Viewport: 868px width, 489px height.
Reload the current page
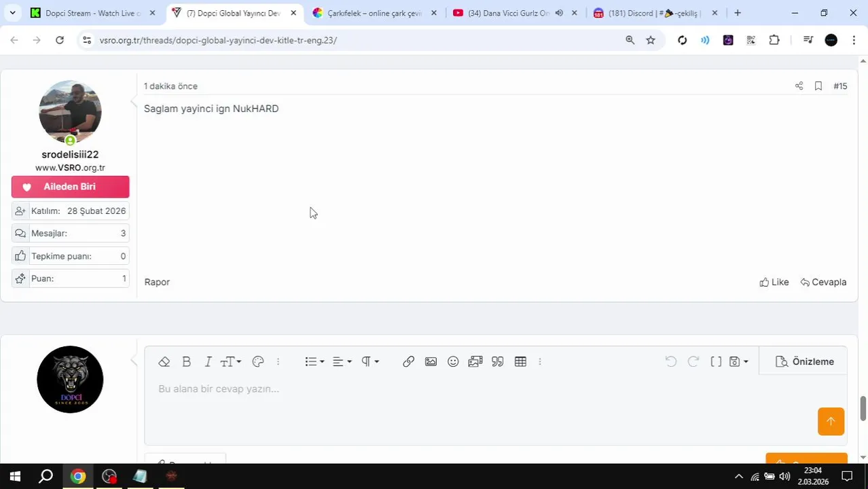pyautogui.click(x=60, y=40)
